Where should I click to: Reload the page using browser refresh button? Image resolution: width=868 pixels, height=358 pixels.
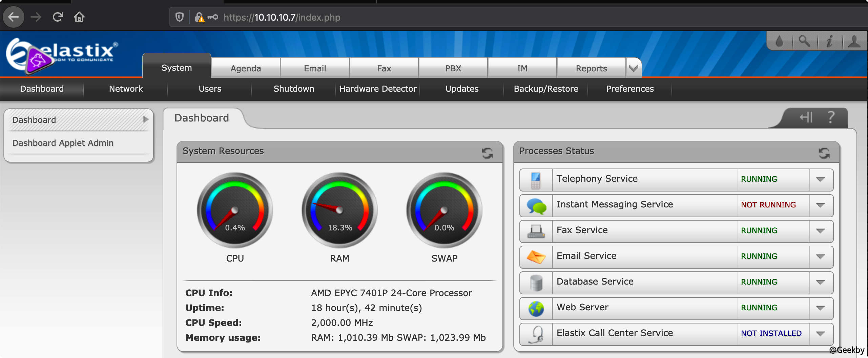point(58,17)
